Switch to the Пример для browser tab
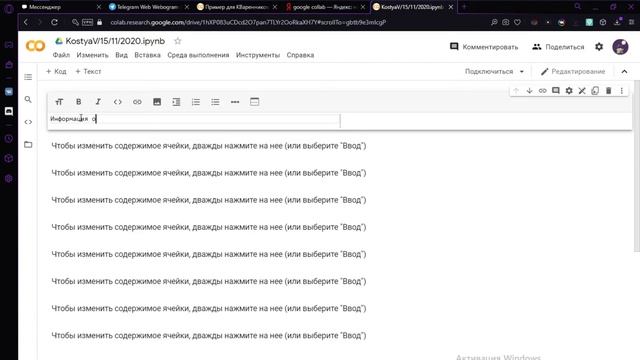Image resolution: width=640 pixels, height=360 pixels. tap(237, 7)
